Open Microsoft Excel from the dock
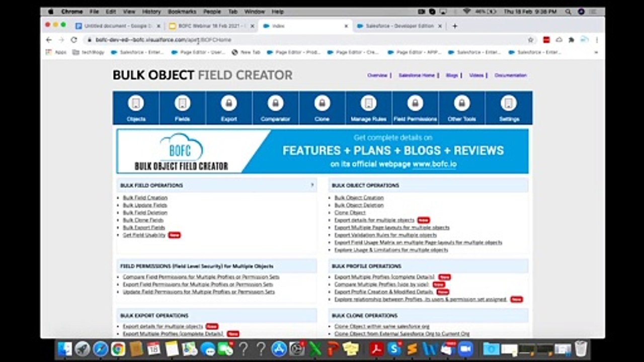The width and height of the screenshot is (644, 362). (315, 348)
